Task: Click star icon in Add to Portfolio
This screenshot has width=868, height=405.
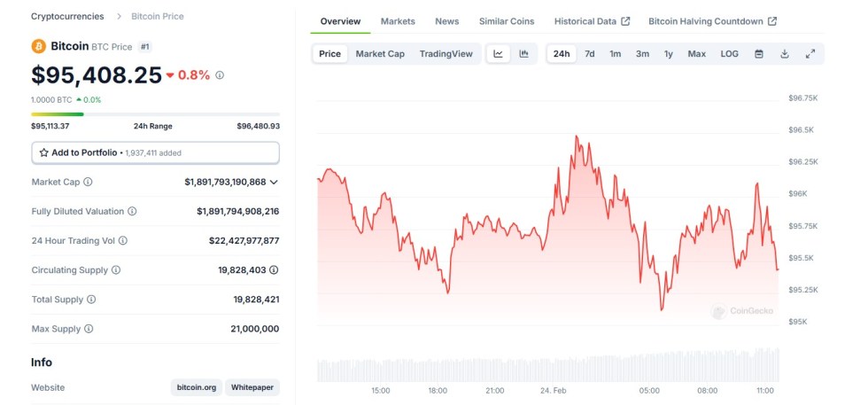Action: coord(43,152)
